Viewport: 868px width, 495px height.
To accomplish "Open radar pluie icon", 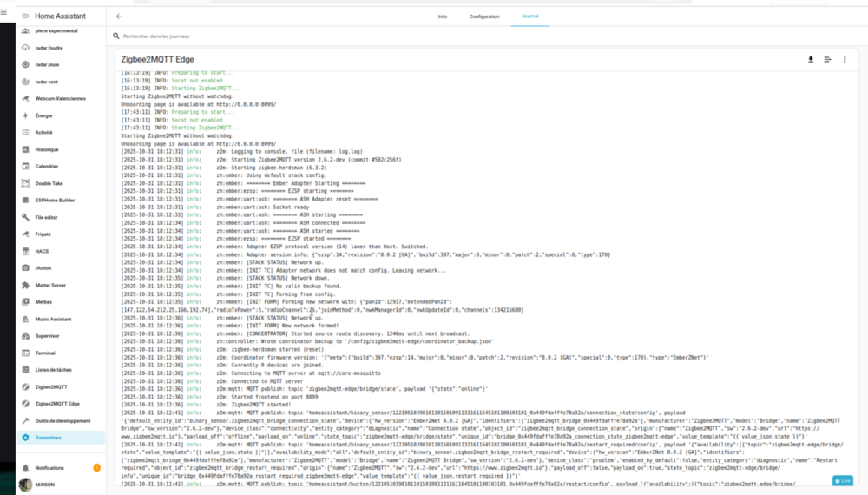I will [25, 65].
